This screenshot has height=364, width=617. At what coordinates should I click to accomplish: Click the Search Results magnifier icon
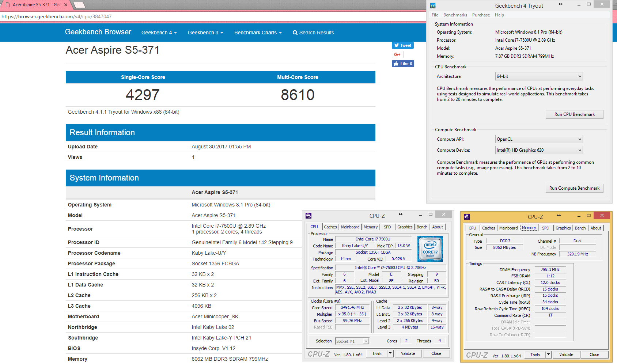295,33
